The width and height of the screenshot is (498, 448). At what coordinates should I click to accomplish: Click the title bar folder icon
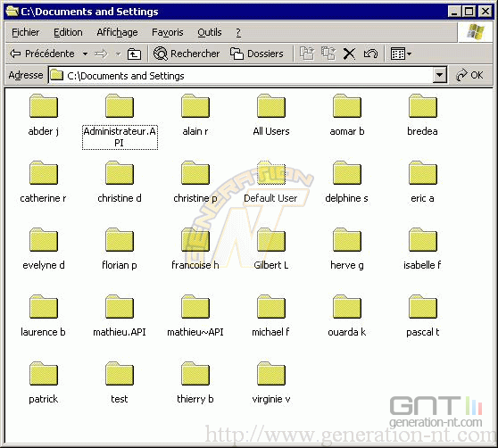point(12,12)
